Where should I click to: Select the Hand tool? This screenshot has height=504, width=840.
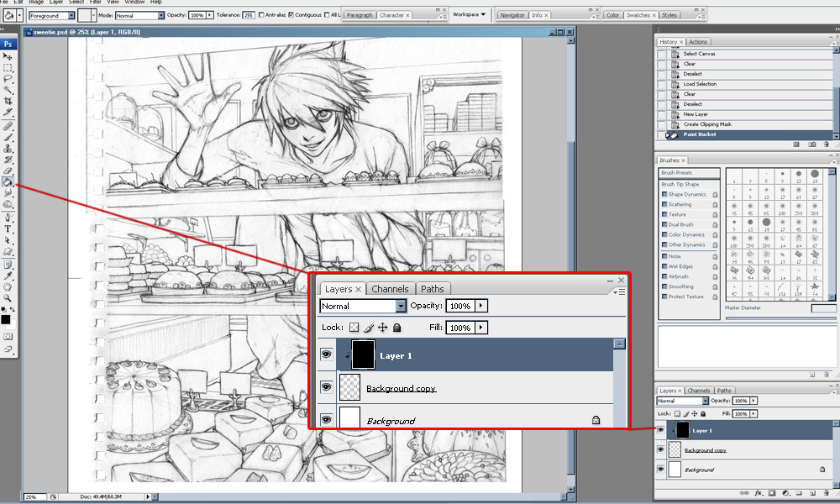(x=8, y=287)
